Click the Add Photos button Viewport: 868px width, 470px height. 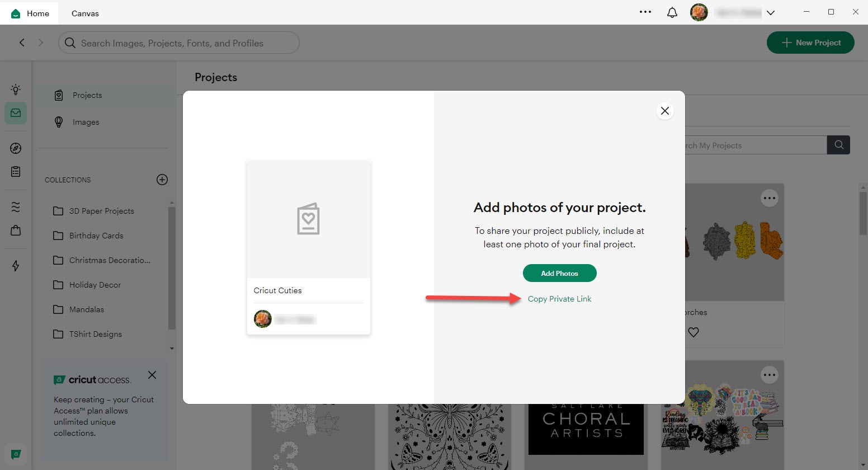559,273
